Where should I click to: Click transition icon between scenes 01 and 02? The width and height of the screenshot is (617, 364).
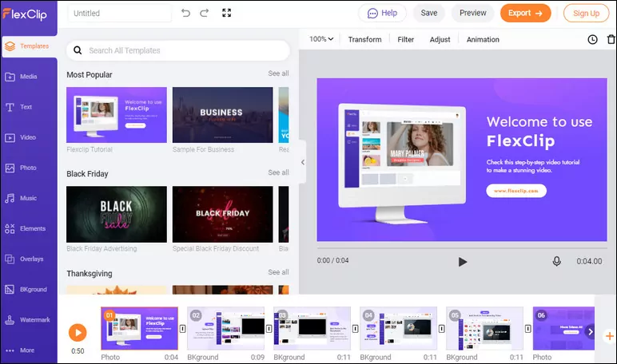[182, 329]
